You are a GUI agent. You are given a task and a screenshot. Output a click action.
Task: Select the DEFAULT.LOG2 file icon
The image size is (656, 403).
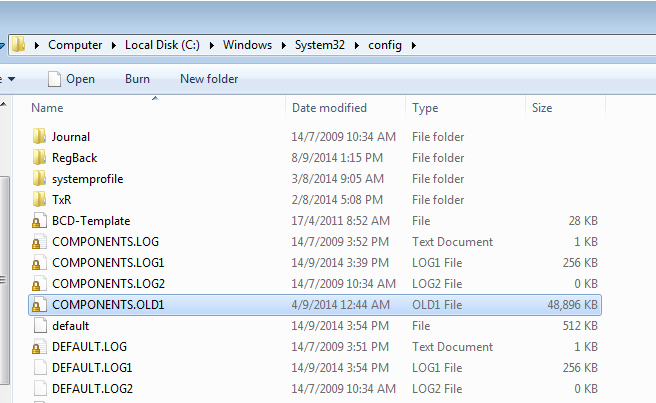[40, 388]
